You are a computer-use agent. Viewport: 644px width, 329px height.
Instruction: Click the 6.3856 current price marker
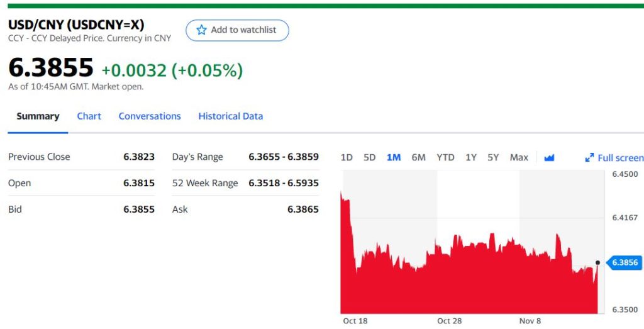click(624, 262)
